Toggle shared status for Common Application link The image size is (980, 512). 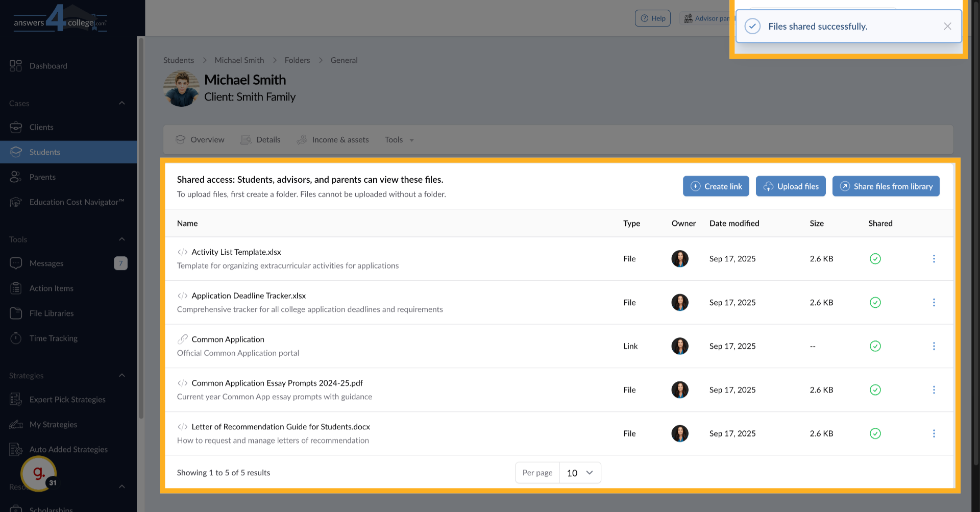(x=875, y=346)
